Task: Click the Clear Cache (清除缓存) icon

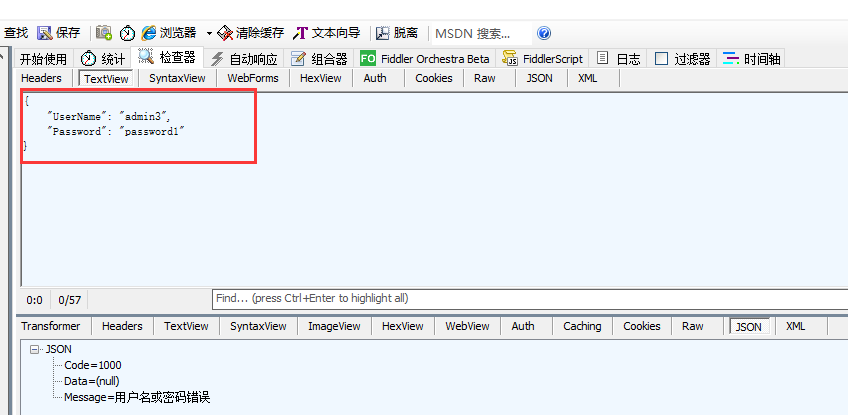Action: tap(225, 33)
